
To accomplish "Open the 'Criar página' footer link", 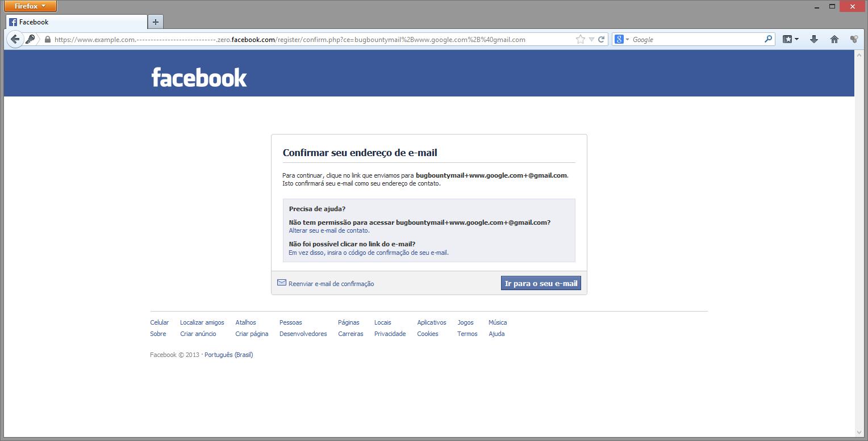I will point(252,334).
